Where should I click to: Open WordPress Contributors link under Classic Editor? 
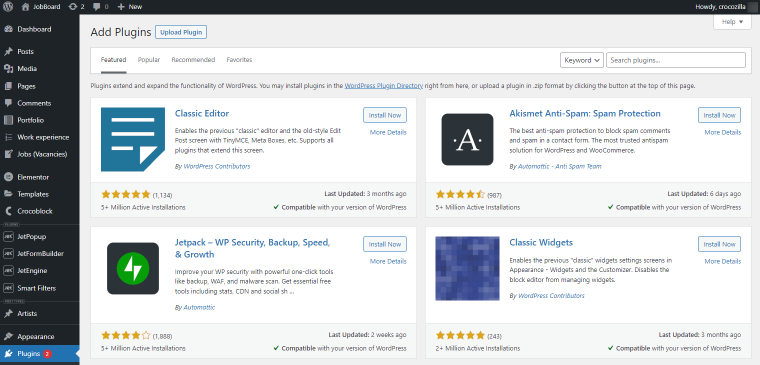[217, 166]
